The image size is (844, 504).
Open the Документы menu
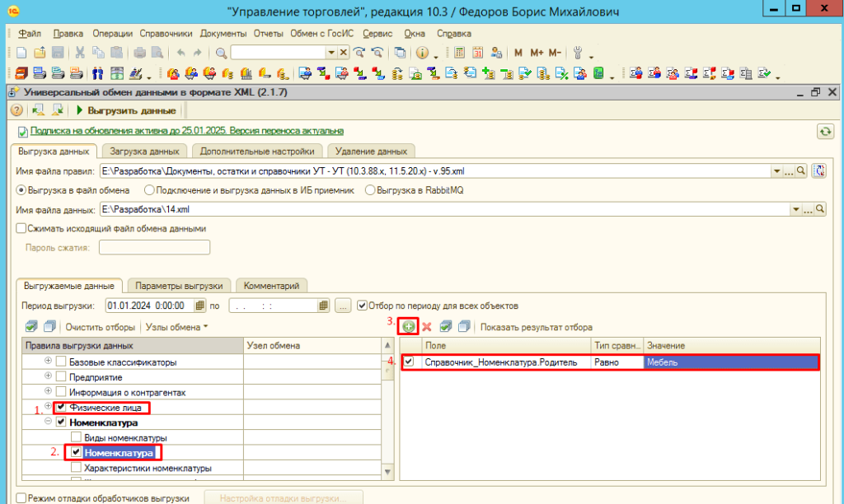pyautogui.click(x=223, y=33)
